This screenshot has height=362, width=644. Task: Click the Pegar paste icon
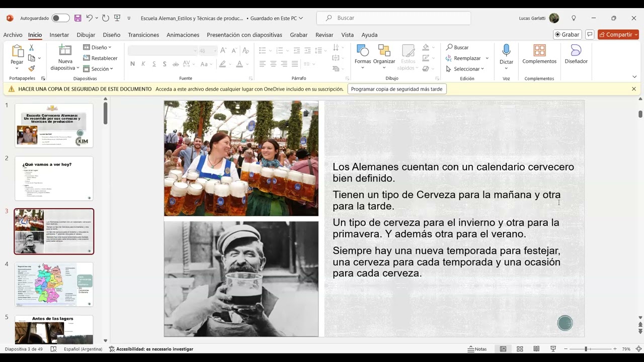tap(17, 51)
